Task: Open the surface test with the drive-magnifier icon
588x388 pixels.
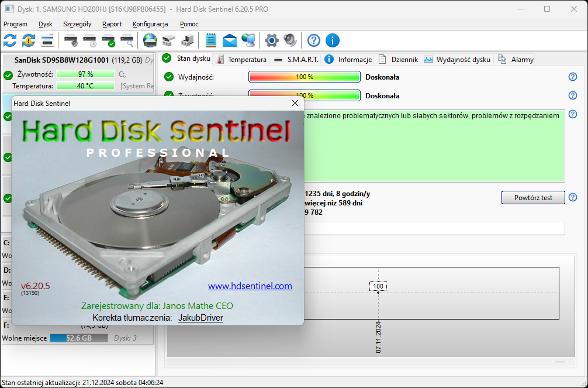Action: [127, 40]
